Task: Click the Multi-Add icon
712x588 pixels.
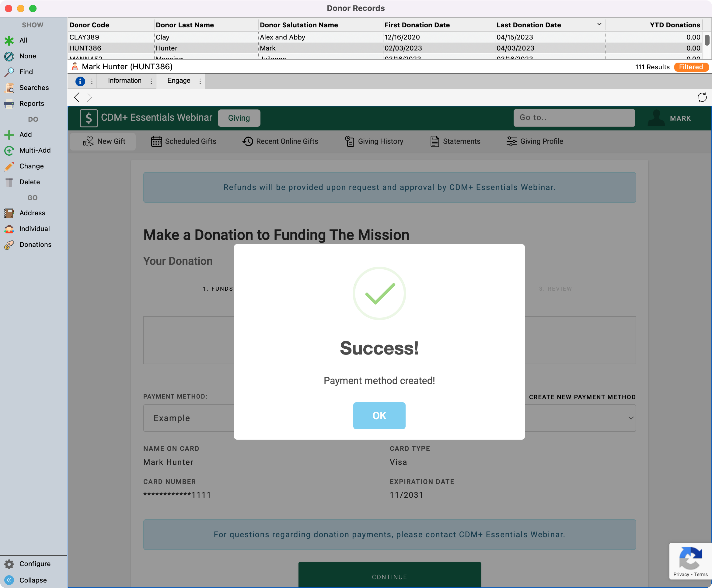Action: click(9, 150)
